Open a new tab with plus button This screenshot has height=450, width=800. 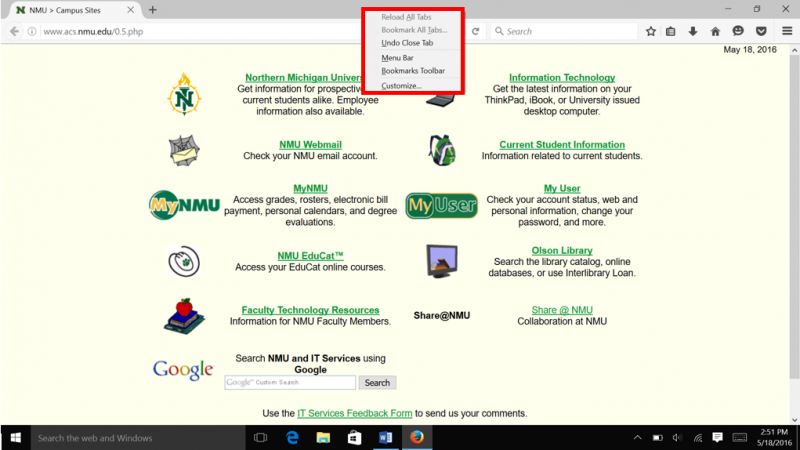[x=153, y=10]
